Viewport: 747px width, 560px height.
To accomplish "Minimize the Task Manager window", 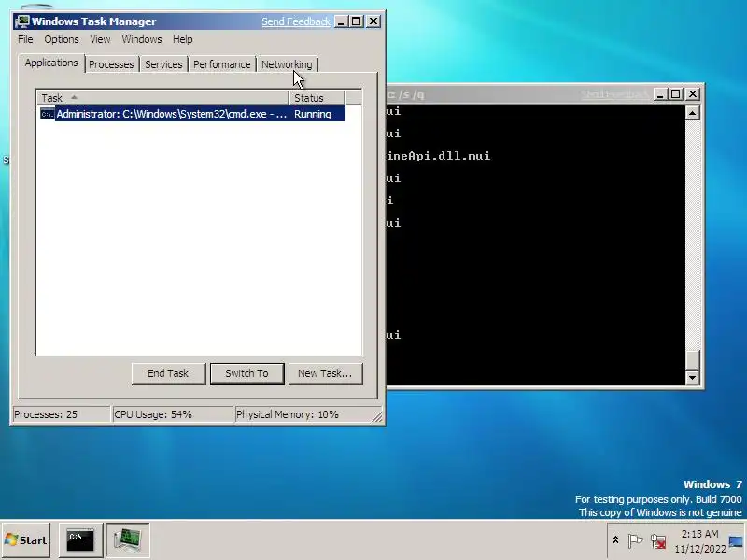I will tap(341, 21).
